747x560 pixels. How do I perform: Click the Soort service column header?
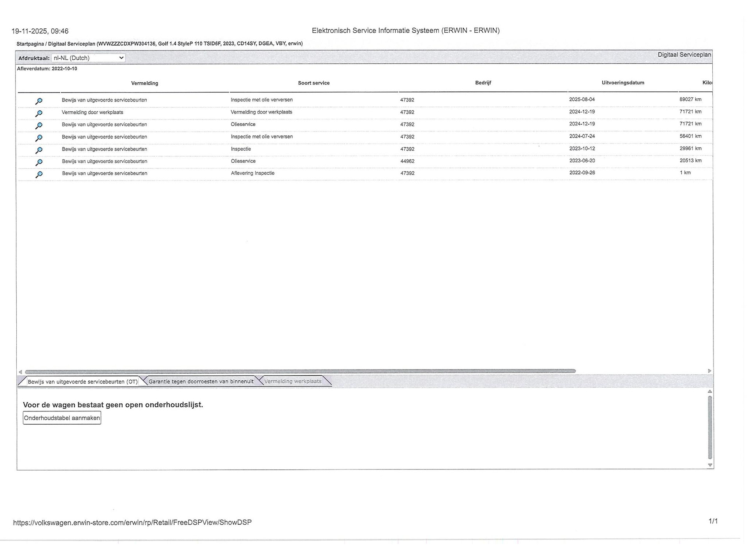(x=314, y=83)
